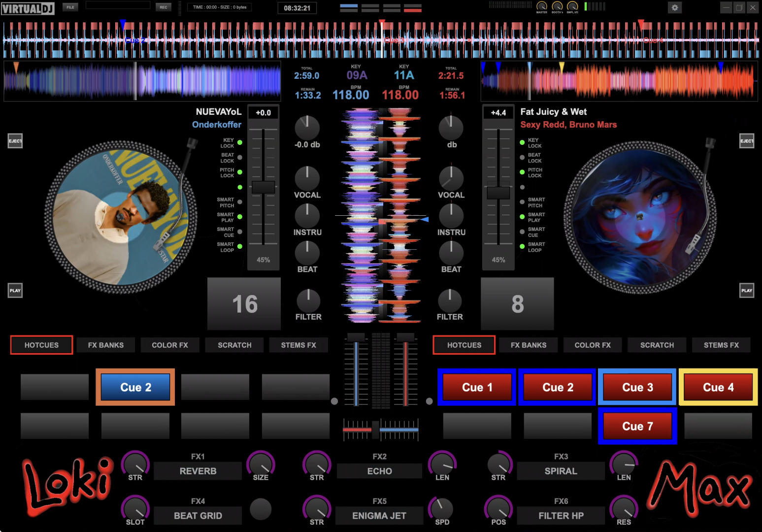Eject the NUEVAYoL deck track
This screenshot has width=762, height=532.
(x=15, y=141)
